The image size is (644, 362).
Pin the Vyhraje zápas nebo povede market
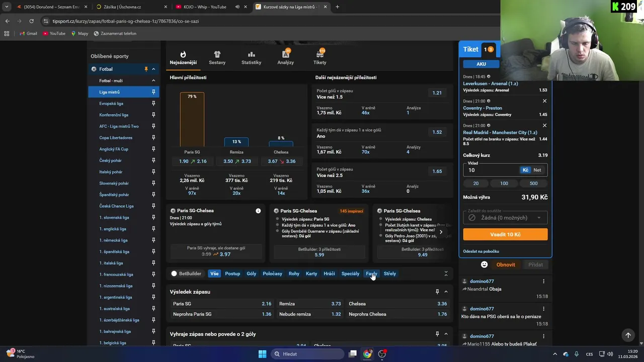click(437, 334)
